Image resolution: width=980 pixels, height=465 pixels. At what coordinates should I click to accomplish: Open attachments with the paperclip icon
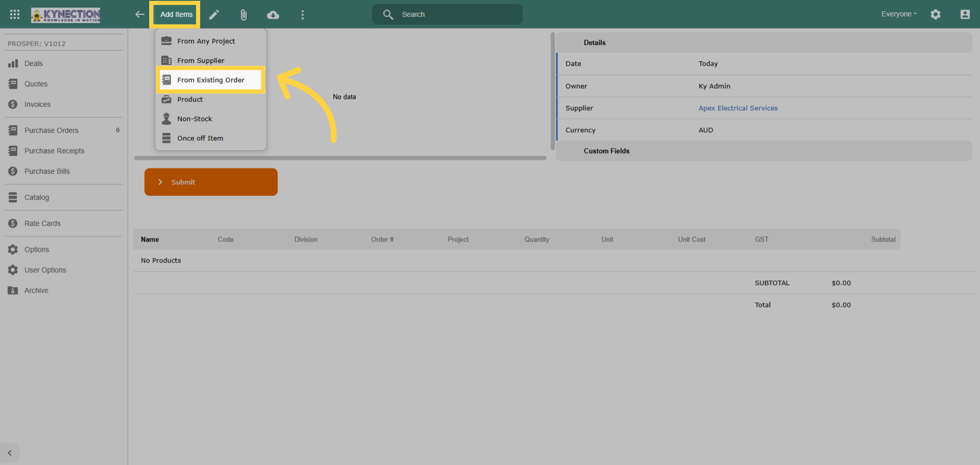(x=243, y=15)
